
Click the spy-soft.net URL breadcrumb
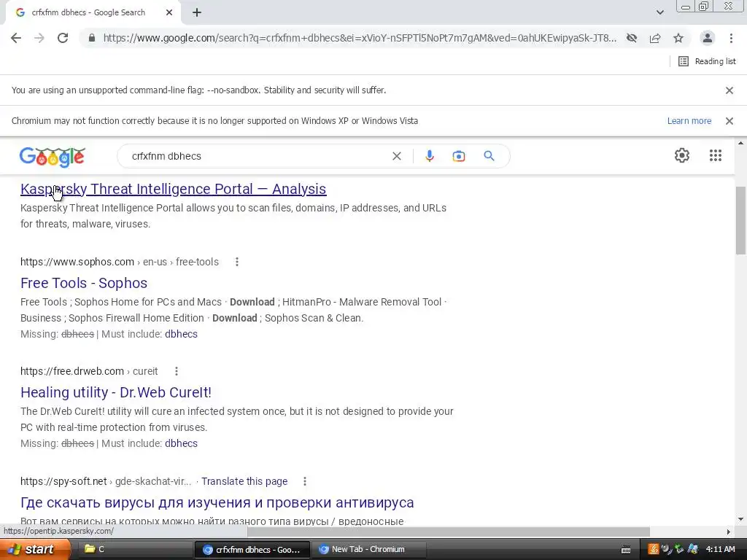[x=106, y=481]
